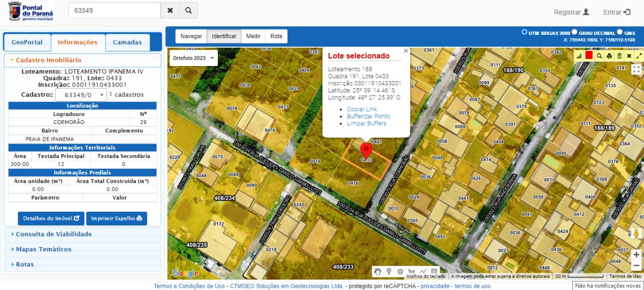644x290 pixels.
Task: Select UTM SIRGAS 2000 coordinate option
Action: 524,32
